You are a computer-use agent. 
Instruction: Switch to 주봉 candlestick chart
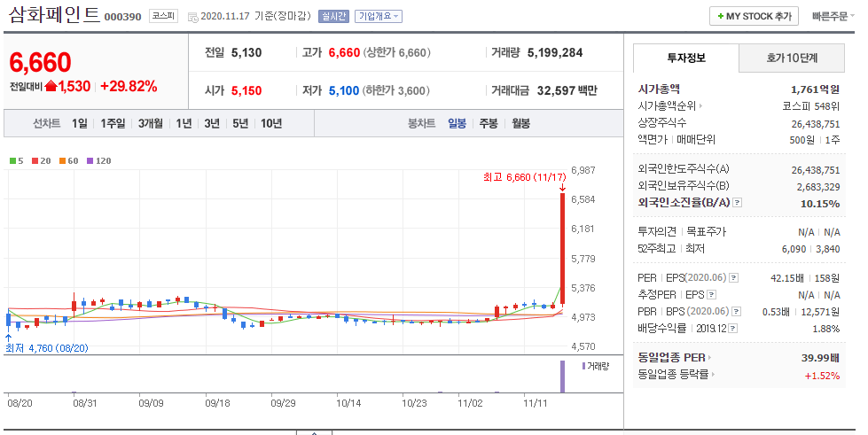pos(489,123)
